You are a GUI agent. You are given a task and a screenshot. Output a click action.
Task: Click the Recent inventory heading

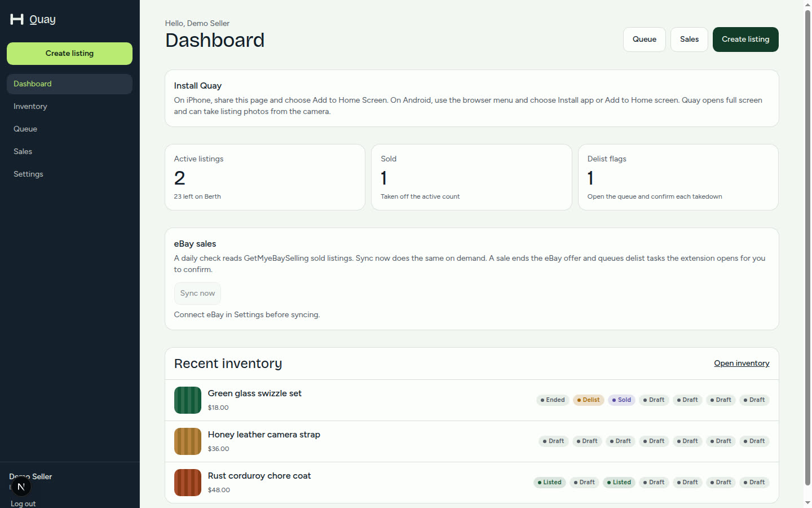coord(228,364)
